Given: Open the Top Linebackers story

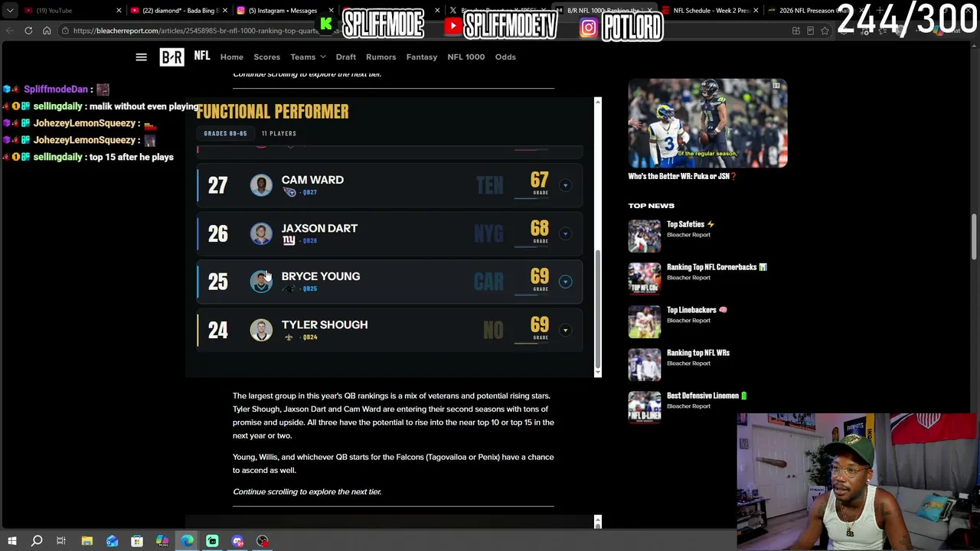Looking at the screenshot, I should (697, 310).
